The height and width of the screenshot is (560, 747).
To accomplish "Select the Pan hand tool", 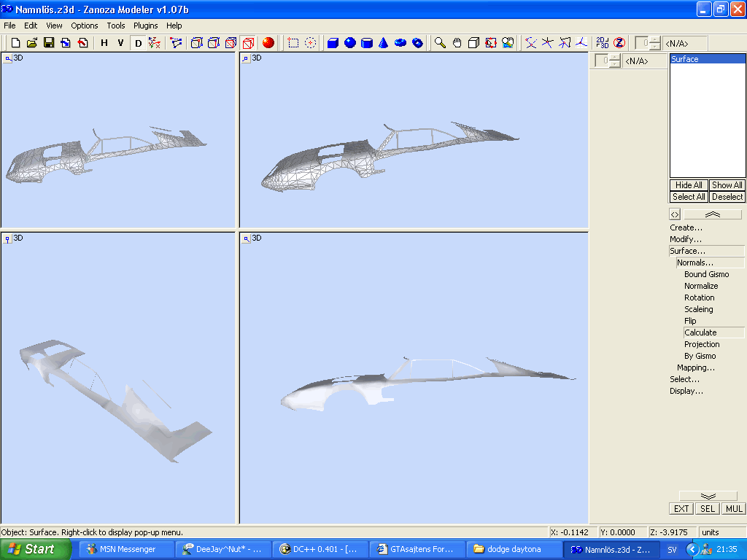I will pos(457,43).
